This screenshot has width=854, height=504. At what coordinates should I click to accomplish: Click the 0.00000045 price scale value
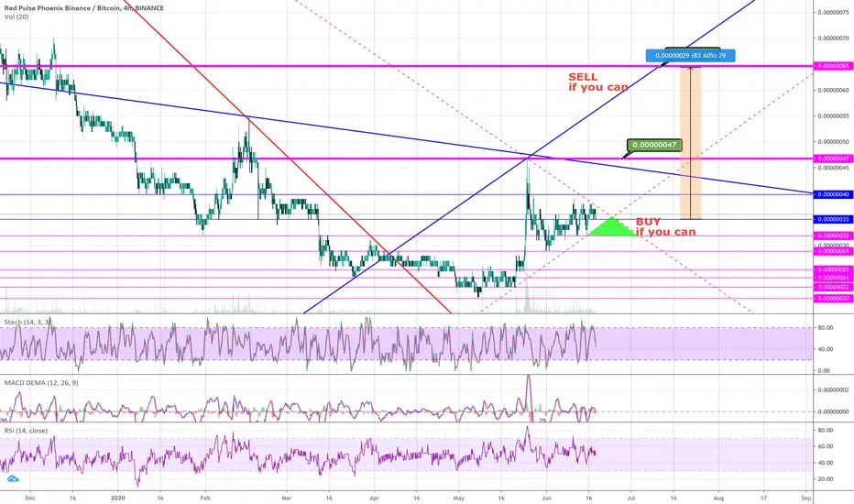point(833,168)
